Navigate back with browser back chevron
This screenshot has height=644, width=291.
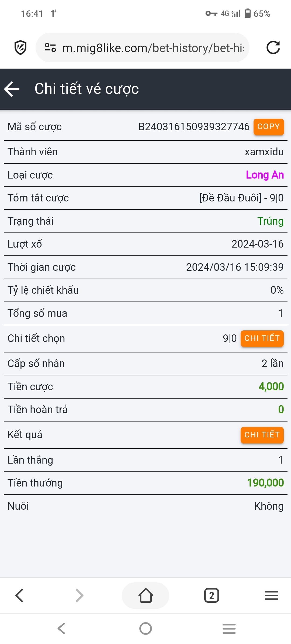(x=19, y=595)
